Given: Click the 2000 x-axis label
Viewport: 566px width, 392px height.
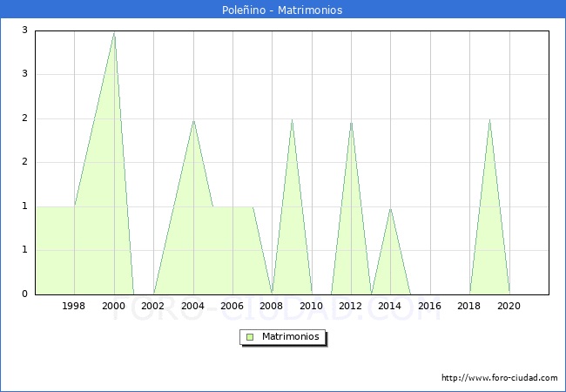Looking at the screenshot, I should [x=114, y=306].
